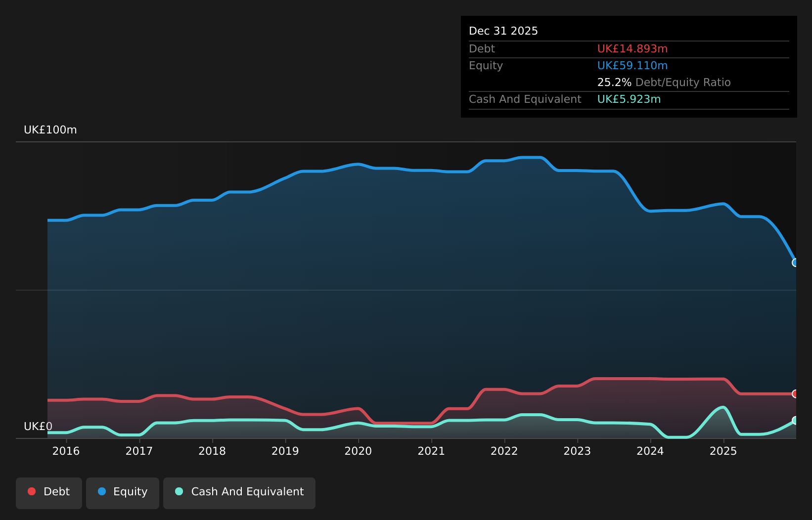
Task: Click the 2021 x-axis label
Action: (x=431, y=451)
